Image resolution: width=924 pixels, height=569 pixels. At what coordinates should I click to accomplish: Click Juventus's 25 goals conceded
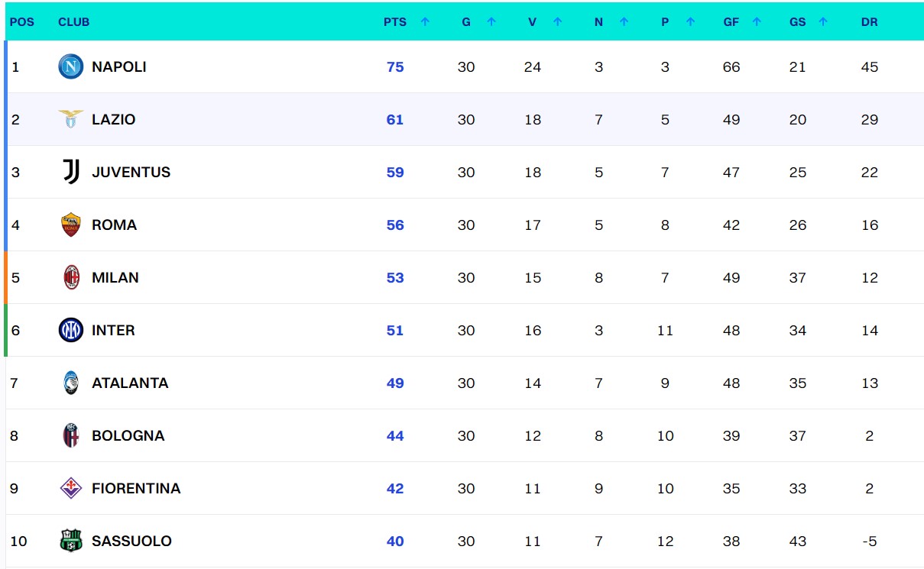coord(798,172)
